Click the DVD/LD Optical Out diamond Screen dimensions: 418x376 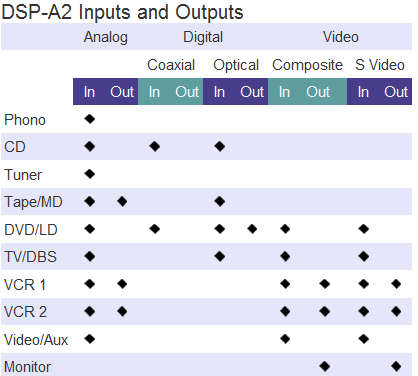pos(252,229)
